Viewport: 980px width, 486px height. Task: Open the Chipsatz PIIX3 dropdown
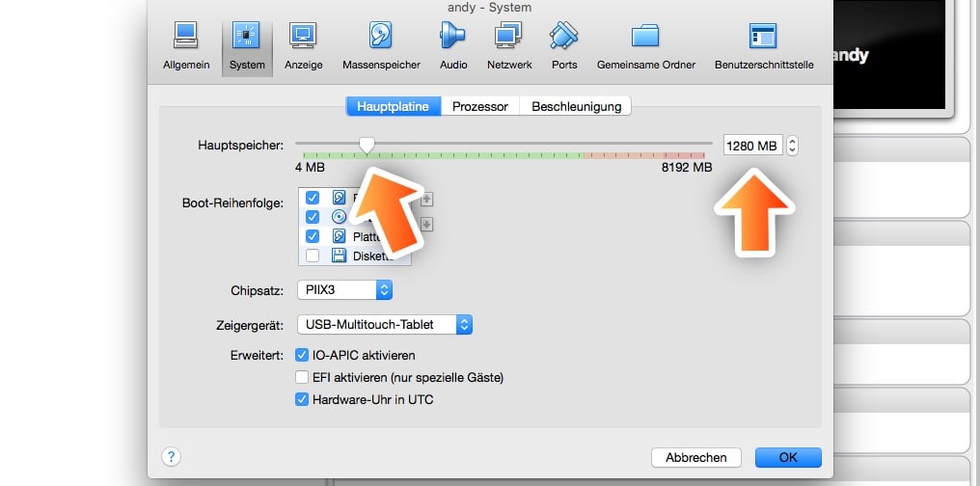coord(345,290)
